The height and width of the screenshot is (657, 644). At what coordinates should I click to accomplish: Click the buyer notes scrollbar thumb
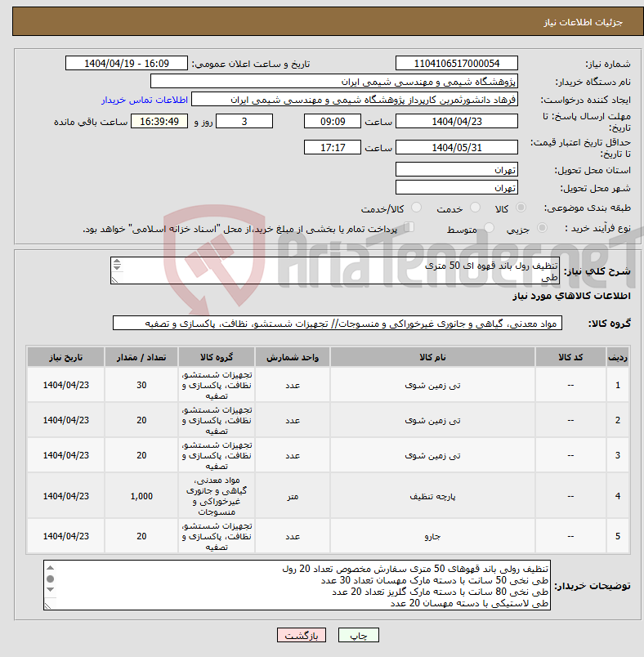click(x=51, y=579)
